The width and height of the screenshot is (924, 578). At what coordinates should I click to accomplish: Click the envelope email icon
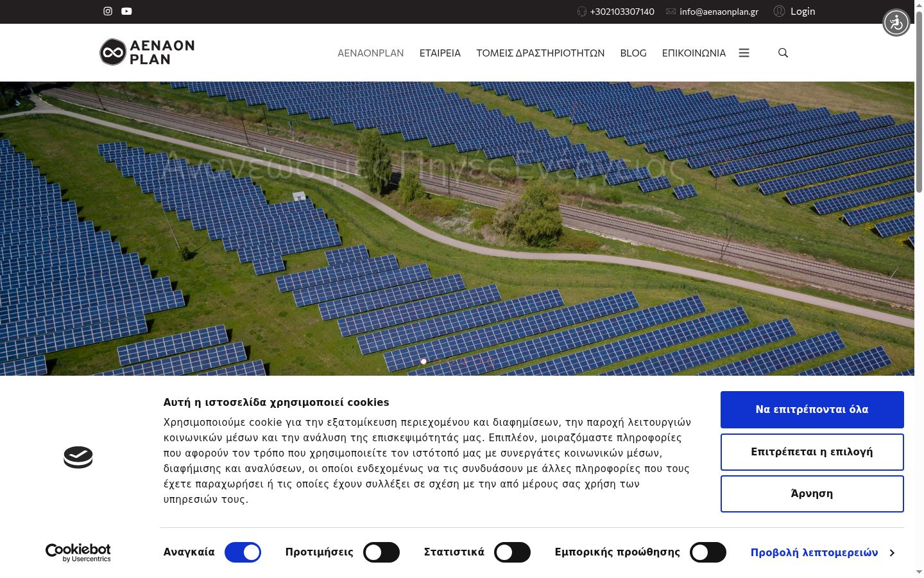coord(671,12)
